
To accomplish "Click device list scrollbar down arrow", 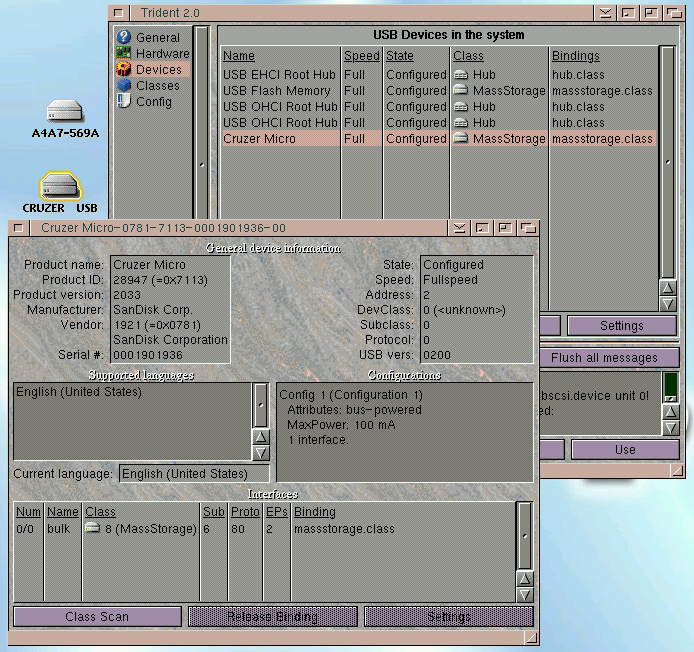I will 667,304.
